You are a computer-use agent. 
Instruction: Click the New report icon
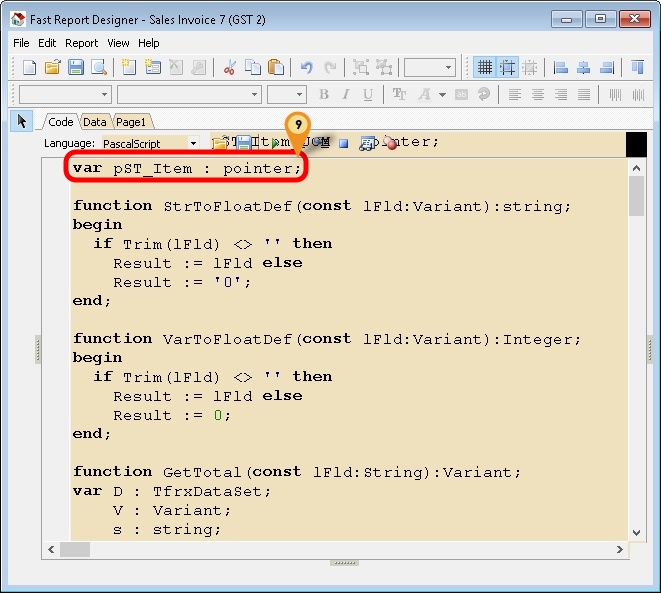tap(29, 67)
